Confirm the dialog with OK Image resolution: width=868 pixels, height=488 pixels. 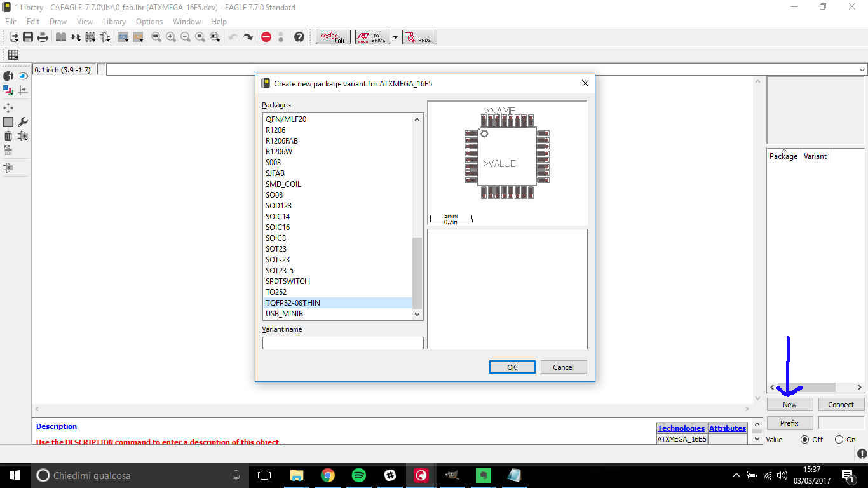pos(512,367)
